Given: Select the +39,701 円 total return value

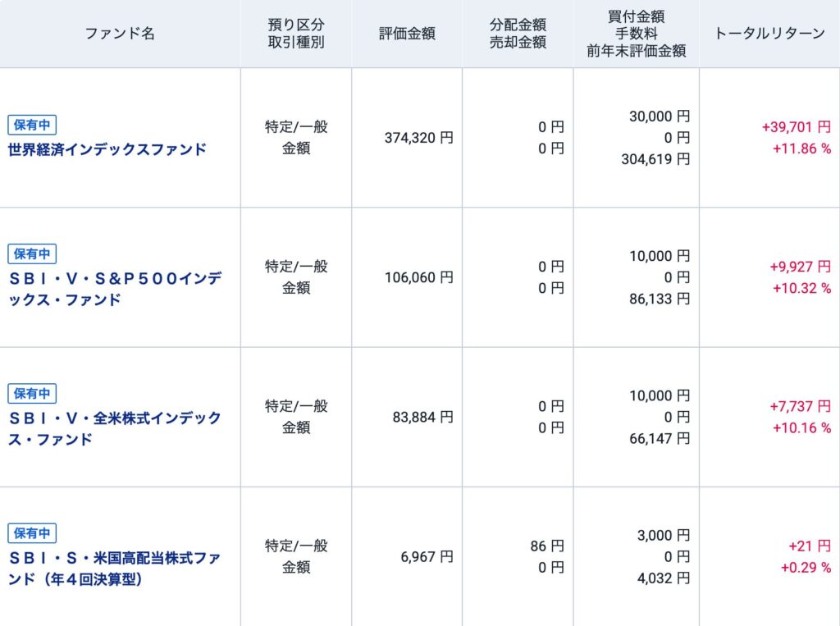Looking at the screenshot, I should [796, 127].
